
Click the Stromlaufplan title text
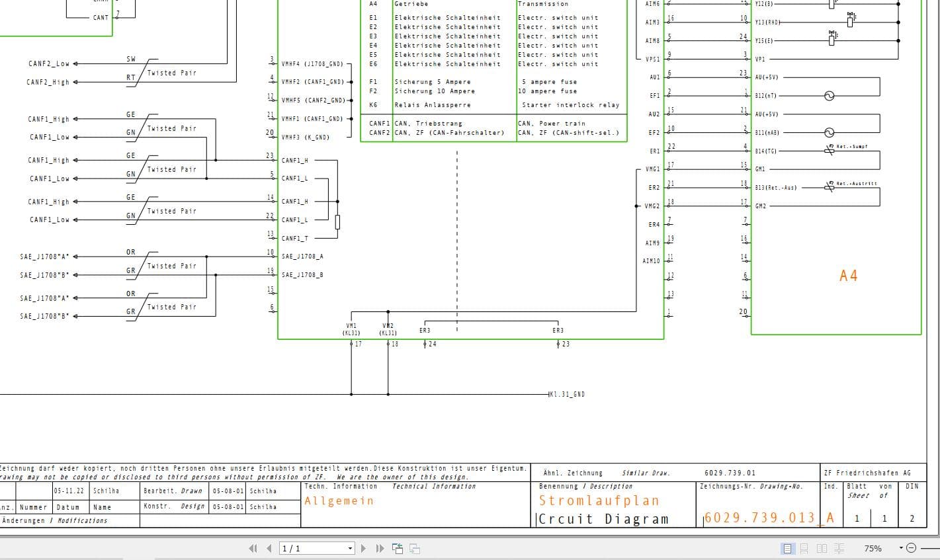point(599,500)
